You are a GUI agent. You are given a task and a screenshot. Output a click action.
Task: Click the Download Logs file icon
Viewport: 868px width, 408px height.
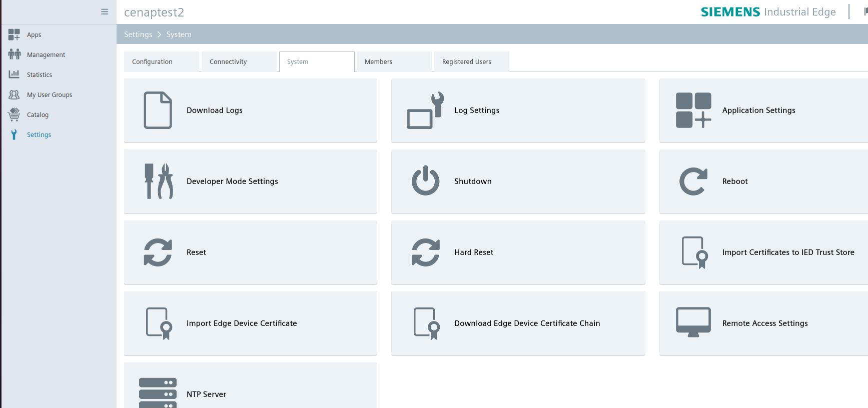158,110
